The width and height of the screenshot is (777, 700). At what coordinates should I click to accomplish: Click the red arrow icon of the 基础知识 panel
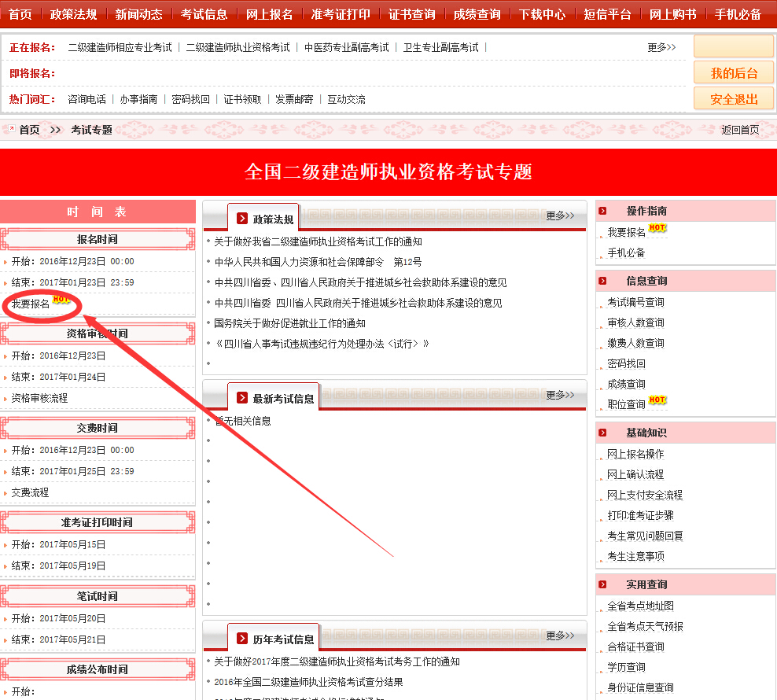(602, 433)
